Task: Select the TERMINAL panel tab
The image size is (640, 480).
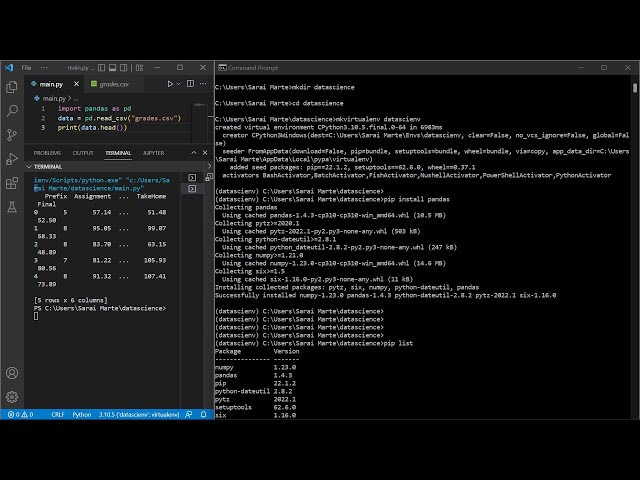Action: (x=118, y=153)
